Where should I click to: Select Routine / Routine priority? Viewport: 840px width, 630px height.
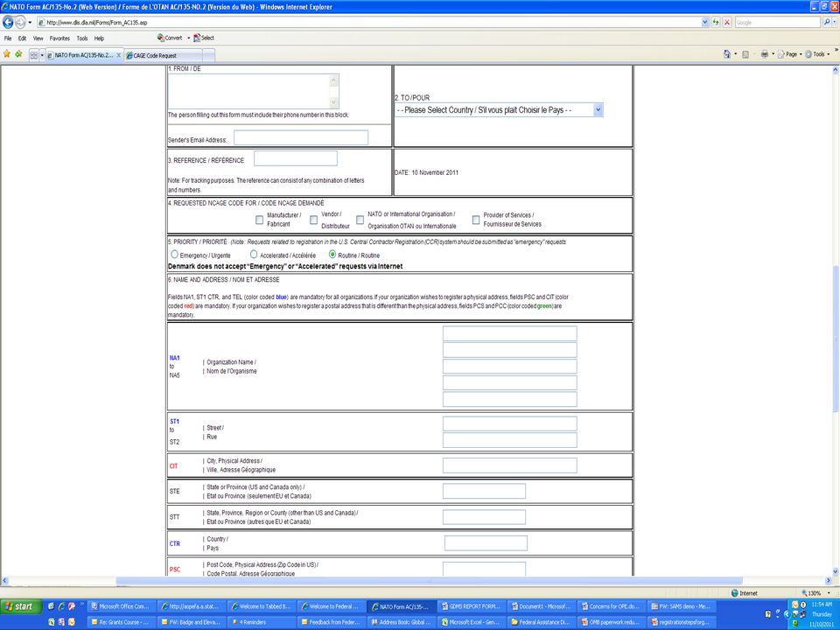(x=332, y=255)
